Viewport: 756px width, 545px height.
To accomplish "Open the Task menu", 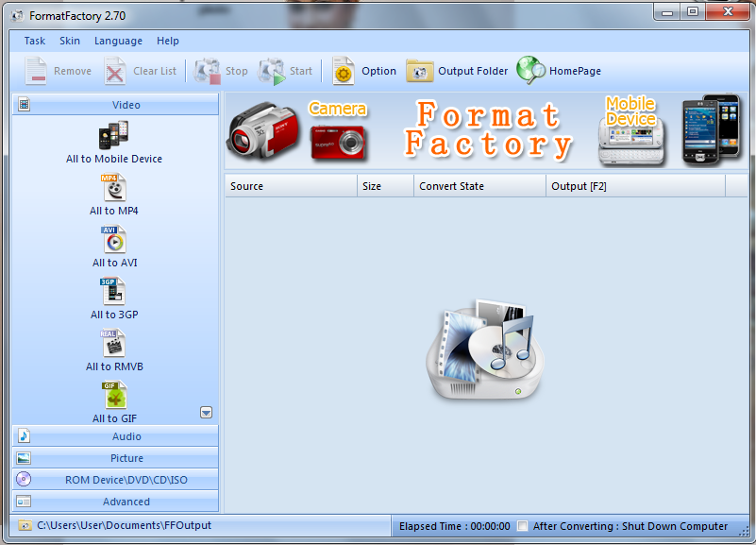I will (x=35, y=41).
